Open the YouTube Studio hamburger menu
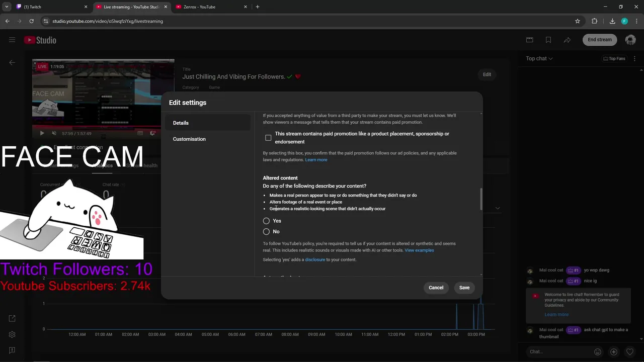Viewport: 644px width, 362px height. click(x=12, y=40)
